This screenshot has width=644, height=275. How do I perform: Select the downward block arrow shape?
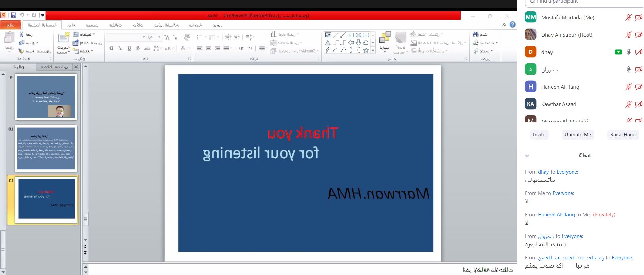point(358,43)
